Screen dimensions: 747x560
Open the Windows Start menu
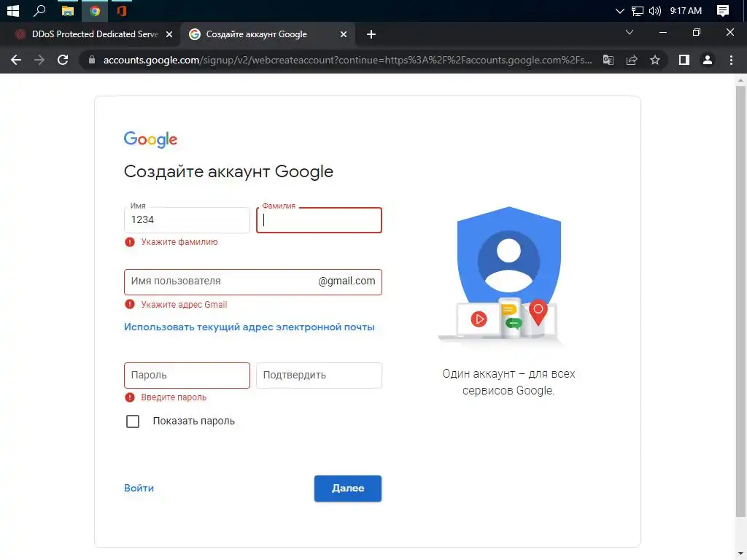13,10
